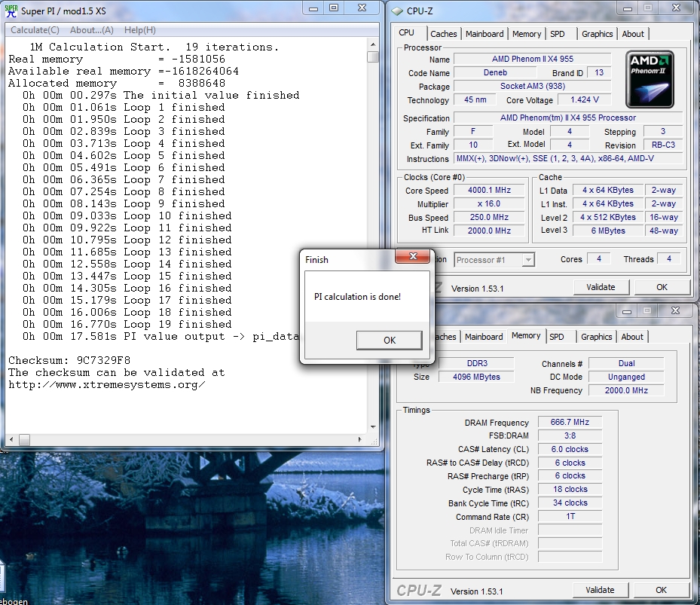Close the upper CPU-Z window

point(676,8)
